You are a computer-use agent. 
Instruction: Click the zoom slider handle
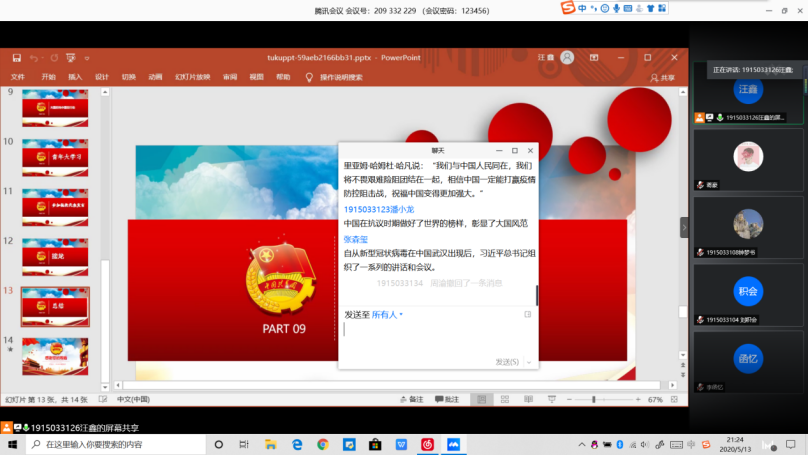[594, 399]
